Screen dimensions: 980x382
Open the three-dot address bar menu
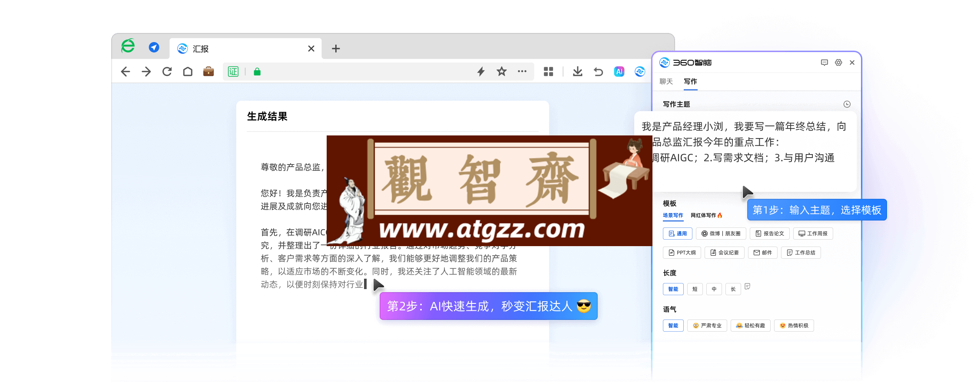pos(522,71)
